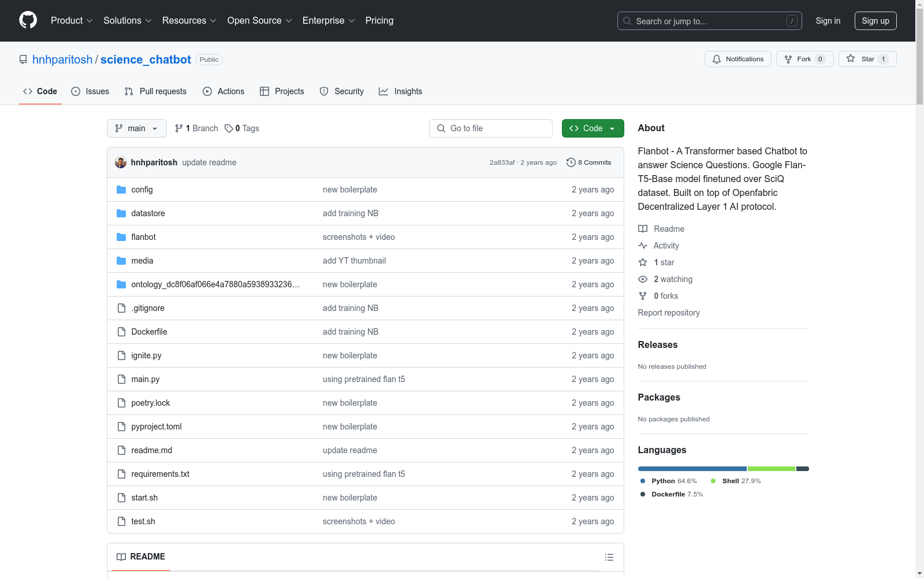924x578 pixels.
Task: Click the .gitignore file icon
Action: (x=121, y=308)
